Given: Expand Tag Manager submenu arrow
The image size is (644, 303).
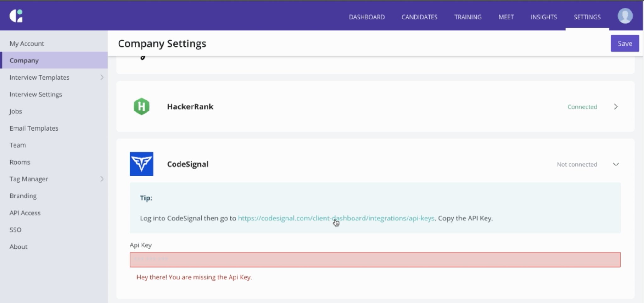Looking at the screenshot, I should 102,179.
